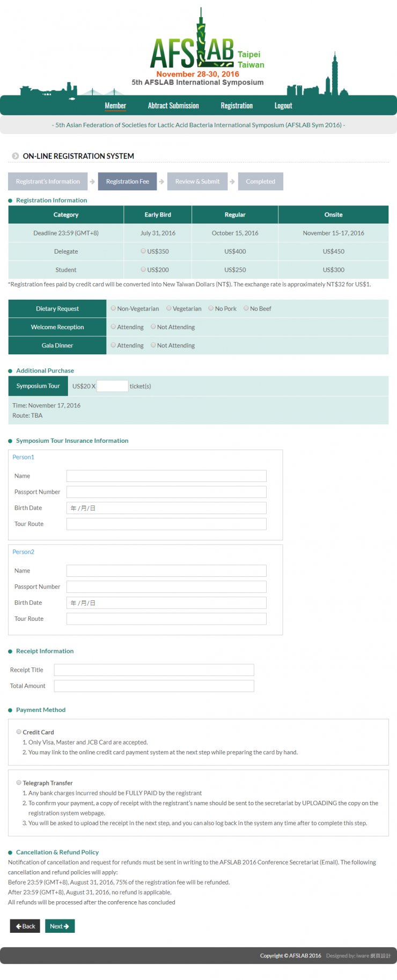
Task: Open the Person1 Birth Date picker field
Action: [x=166, y=508]
